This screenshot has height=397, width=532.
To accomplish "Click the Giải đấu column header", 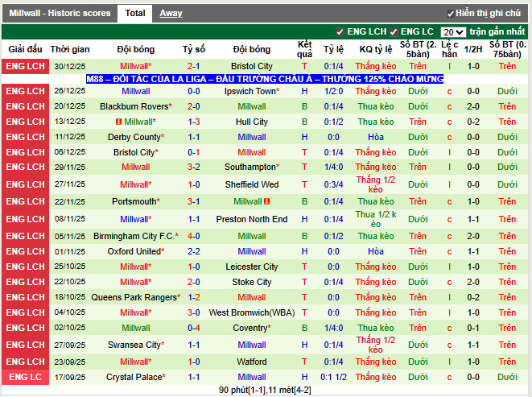I will [x=26, y=50].
